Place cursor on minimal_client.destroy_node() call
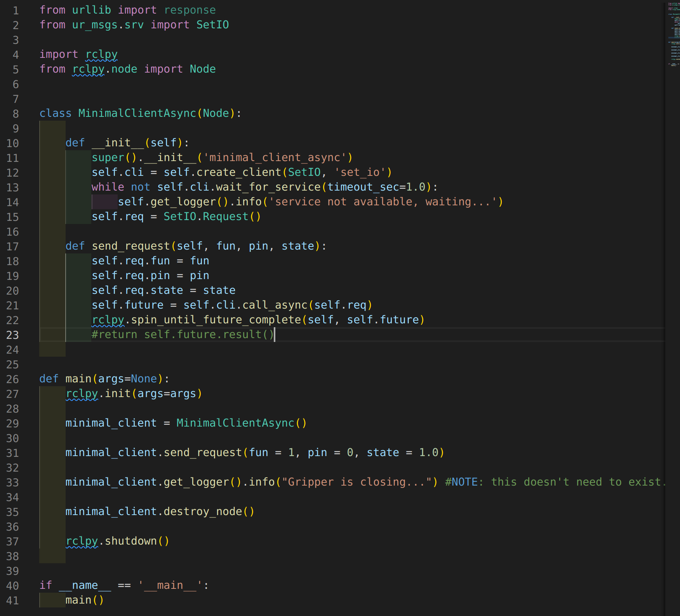The image size is (680, 616). point(159,511)
